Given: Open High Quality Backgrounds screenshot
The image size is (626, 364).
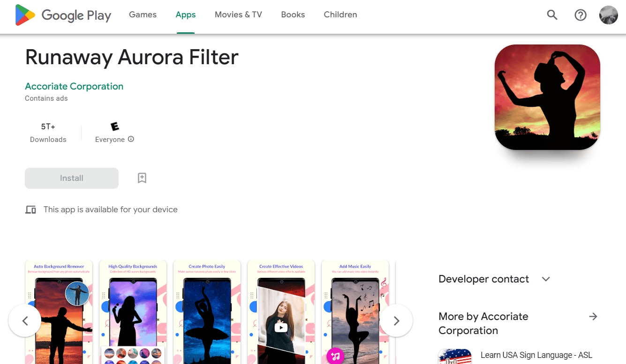Looking at the screenshot, I should point(133,312).
